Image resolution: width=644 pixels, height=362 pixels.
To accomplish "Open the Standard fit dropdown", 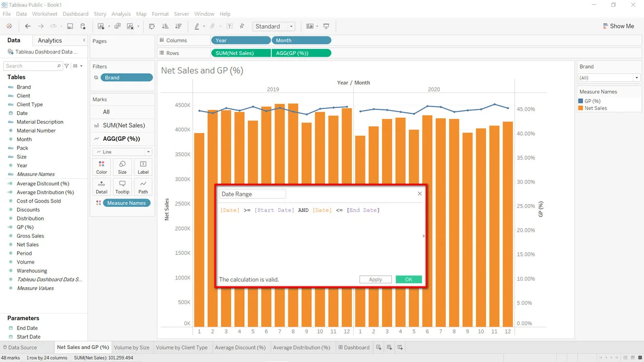I will pos(274,26).
